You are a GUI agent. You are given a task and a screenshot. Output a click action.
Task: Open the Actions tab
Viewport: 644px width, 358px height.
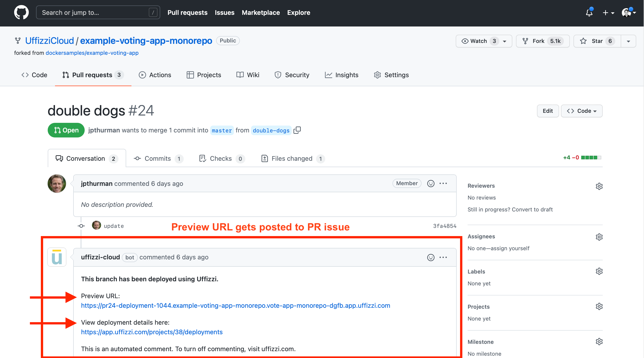155,75
